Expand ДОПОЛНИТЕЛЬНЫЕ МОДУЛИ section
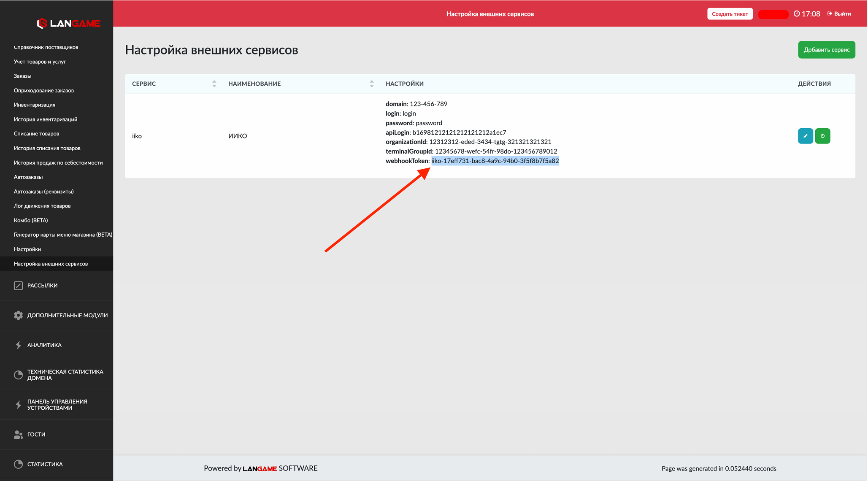The image size is (868, 481). point(57,315)
